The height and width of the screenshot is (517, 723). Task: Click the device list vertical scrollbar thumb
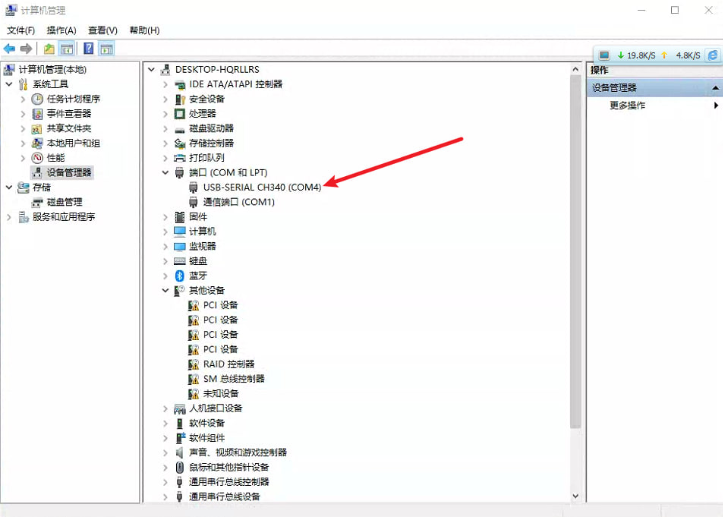[575, 251]
